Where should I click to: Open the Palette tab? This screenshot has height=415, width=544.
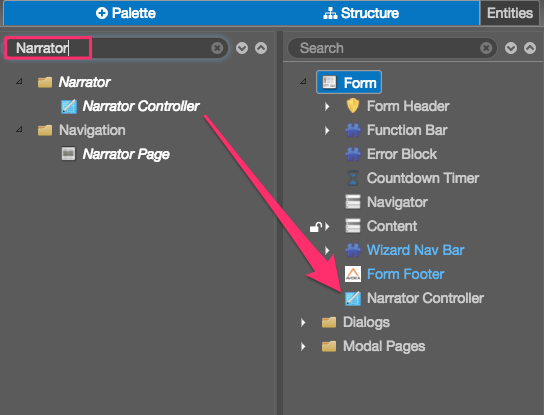(x=125, y=13)
